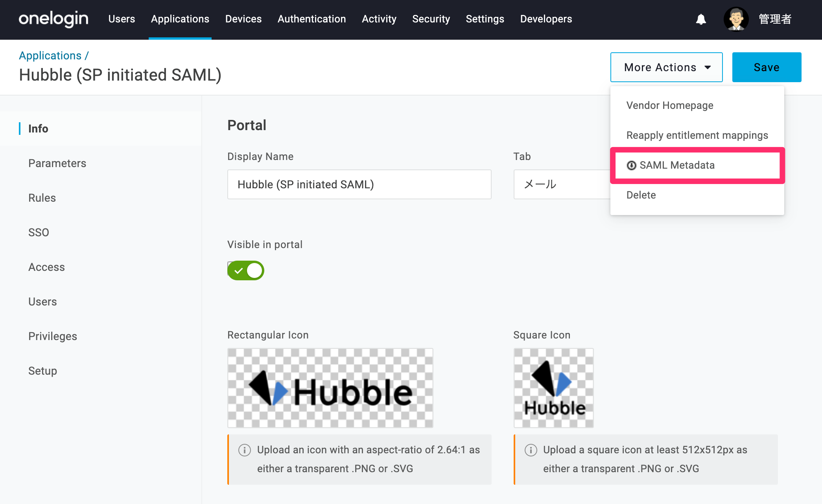Choose Vendor Homepage from the menu
The width and height of the screenshot is (822, 504).
(697, 105)
